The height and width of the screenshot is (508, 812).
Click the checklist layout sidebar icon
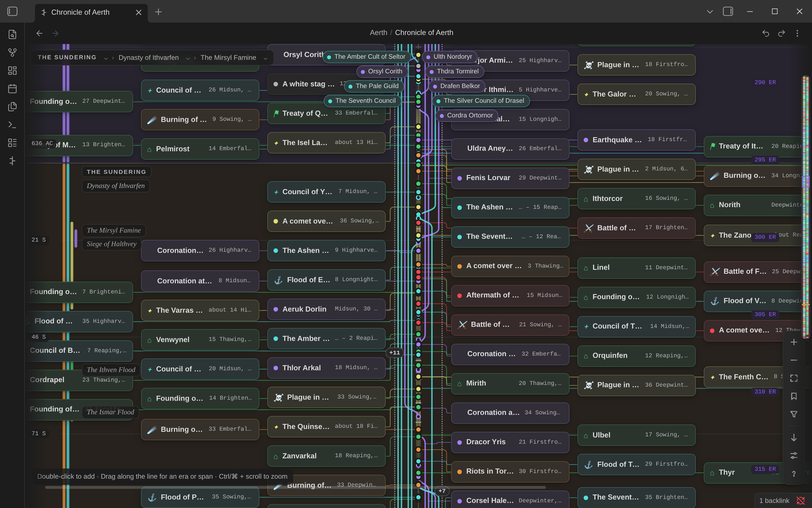coord(13,143)
